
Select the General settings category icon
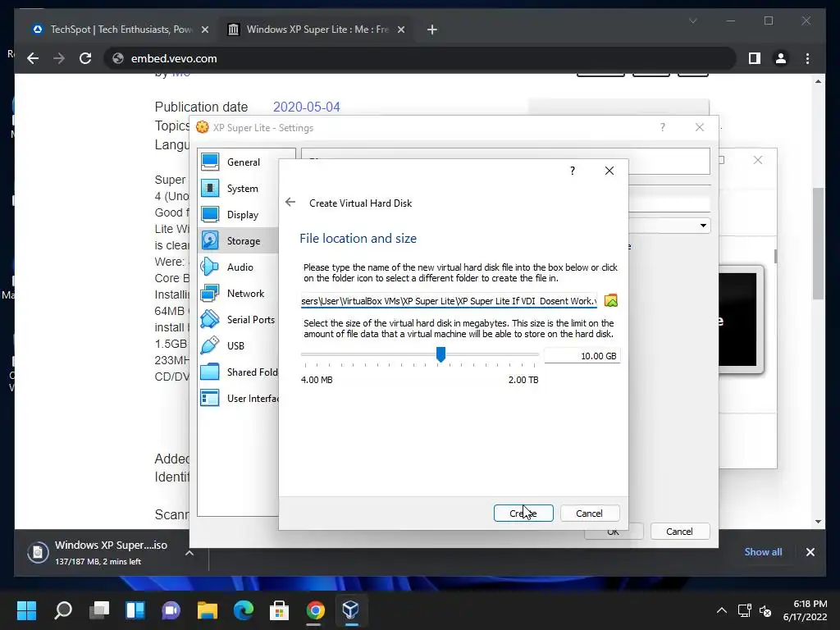click(x=210, y=162)
